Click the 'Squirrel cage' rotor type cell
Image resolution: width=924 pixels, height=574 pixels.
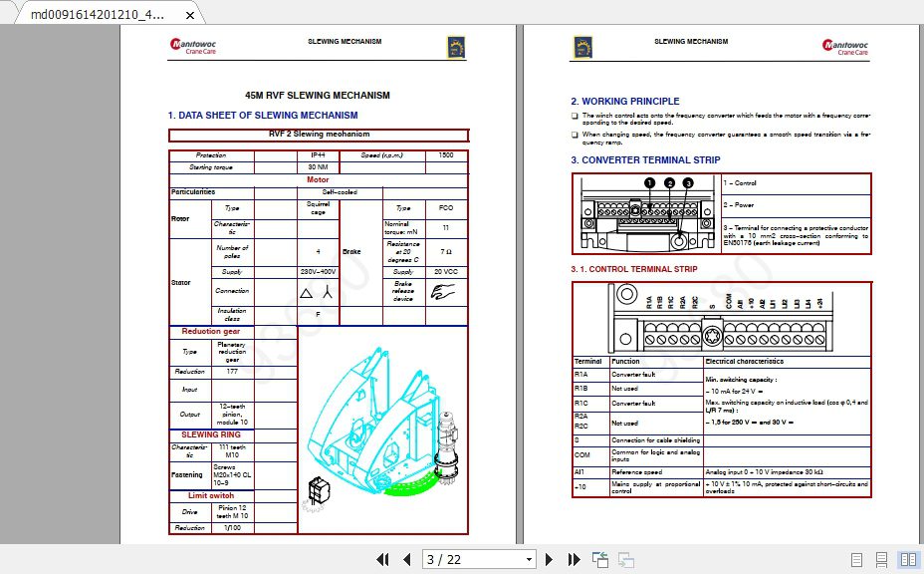[319, 208]
